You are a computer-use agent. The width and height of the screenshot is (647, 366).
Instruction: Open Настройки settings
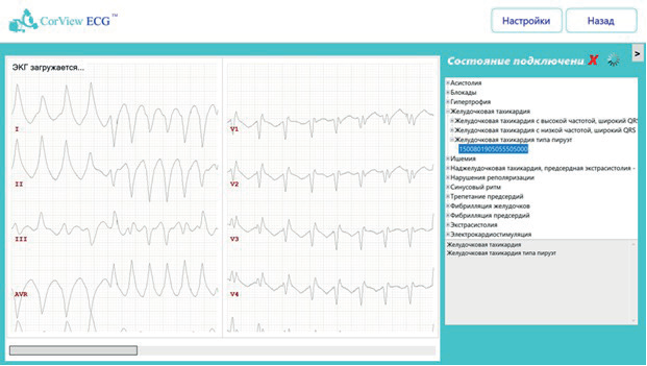click(x=526, y=21)
